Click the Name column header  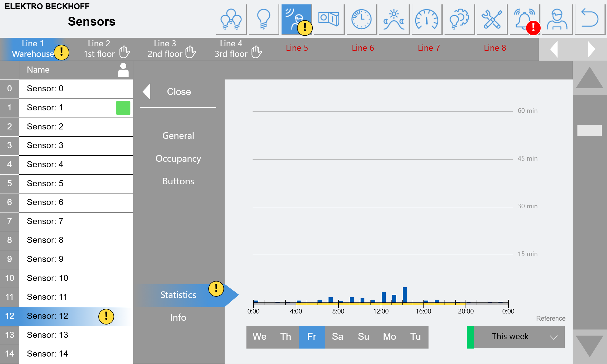tap(76, 70)
